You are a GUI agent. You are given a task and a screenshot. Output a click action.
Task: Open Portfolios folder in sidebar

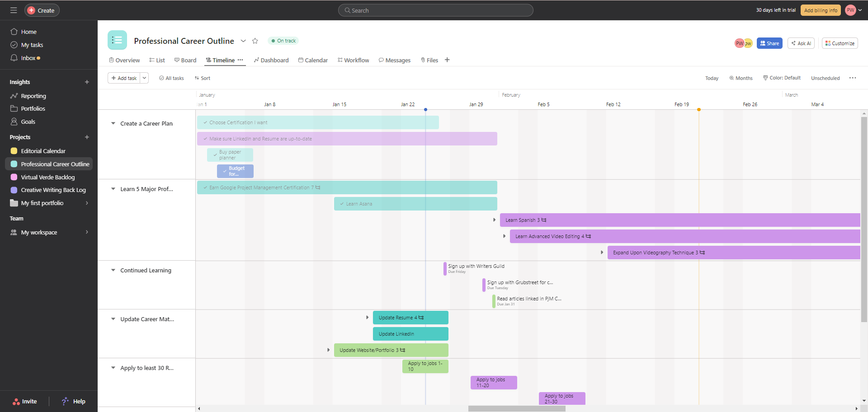pyautogui.click(x=33, y=108)
